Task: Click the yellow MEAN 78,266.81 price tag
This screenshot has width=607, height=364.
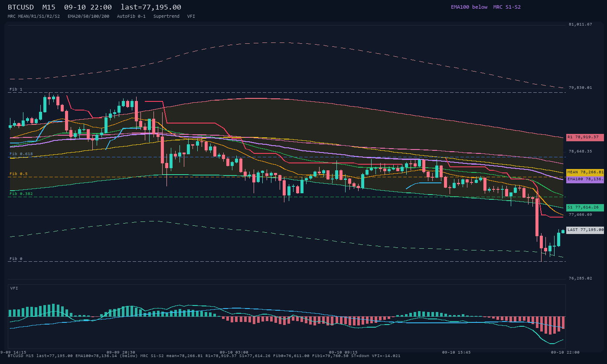Action: coord(585,172)
